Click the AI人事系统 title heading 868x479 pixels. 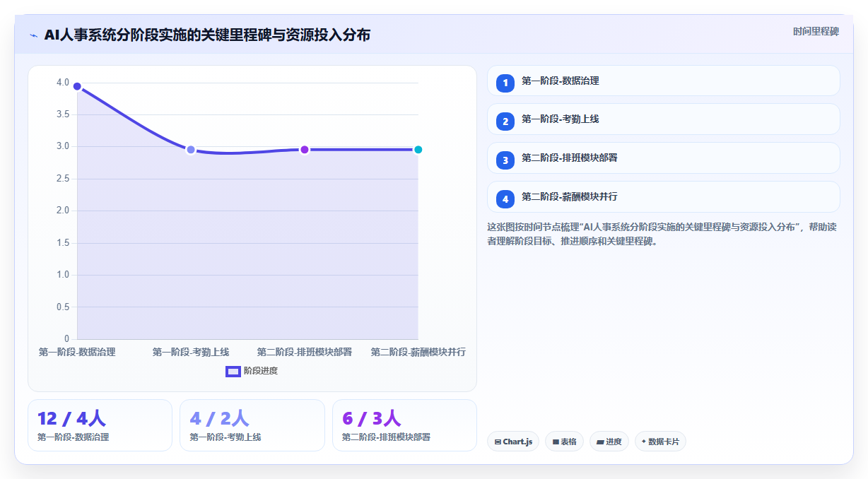click(x=207, y=35)
